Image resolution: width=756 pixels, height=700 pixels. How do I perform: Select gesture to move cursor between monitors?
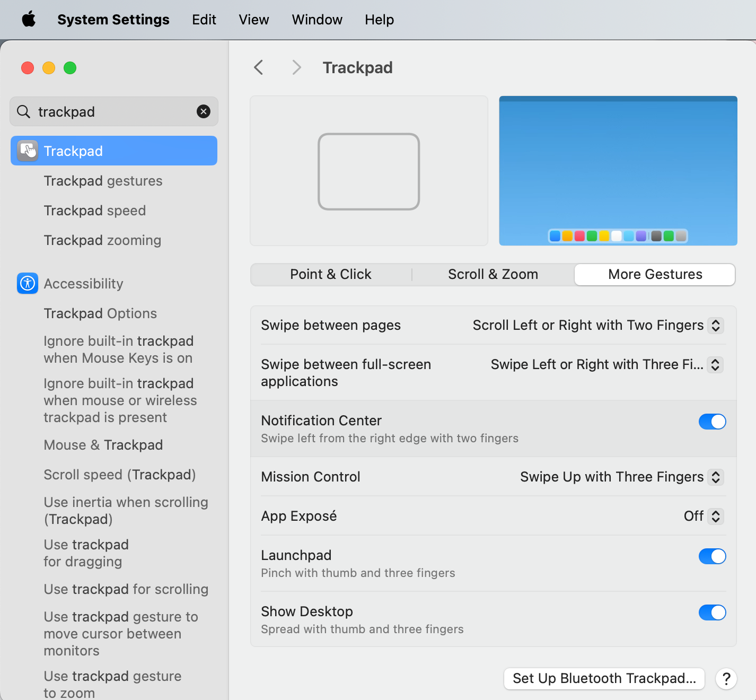click(x=121, y=634)
